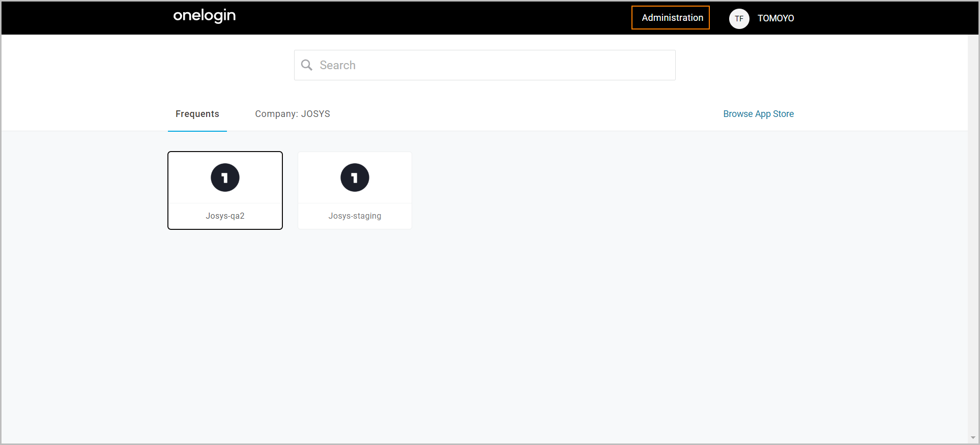
Task: Switch to the Company: JOSYS tab
Action: (293, 114)
